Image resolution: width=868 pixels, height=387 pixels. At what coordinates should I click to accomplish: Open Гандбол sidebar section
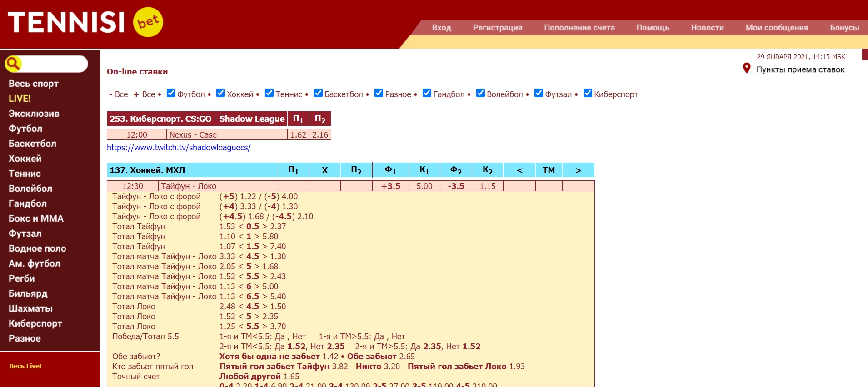point(28,203)
